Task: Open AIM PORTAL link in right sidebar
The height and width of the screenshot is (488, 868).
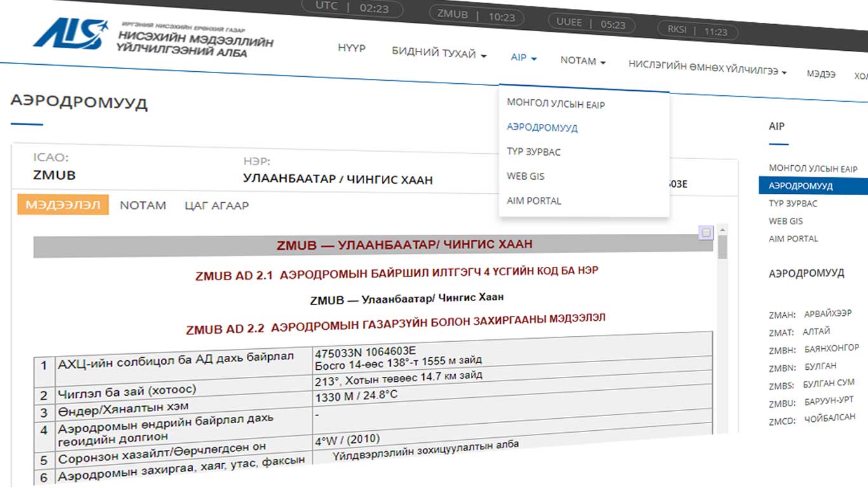Action: (x=794, y=239)
